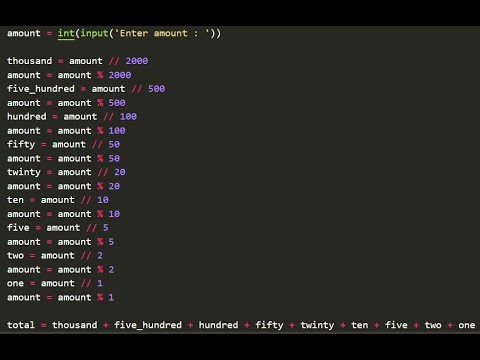Click "two" in the total sum line
This screenshot has height=360, width=480.
tap(433, 325)
